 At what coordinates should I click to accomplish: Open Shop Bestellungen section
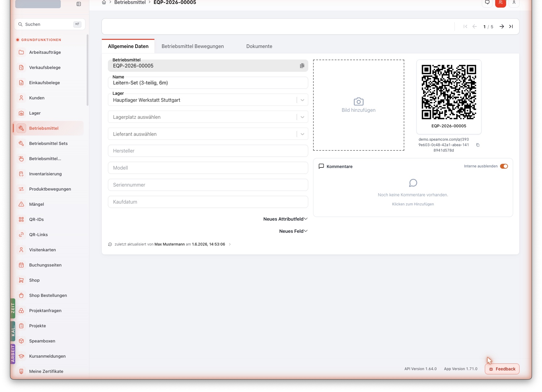(48, 295)
